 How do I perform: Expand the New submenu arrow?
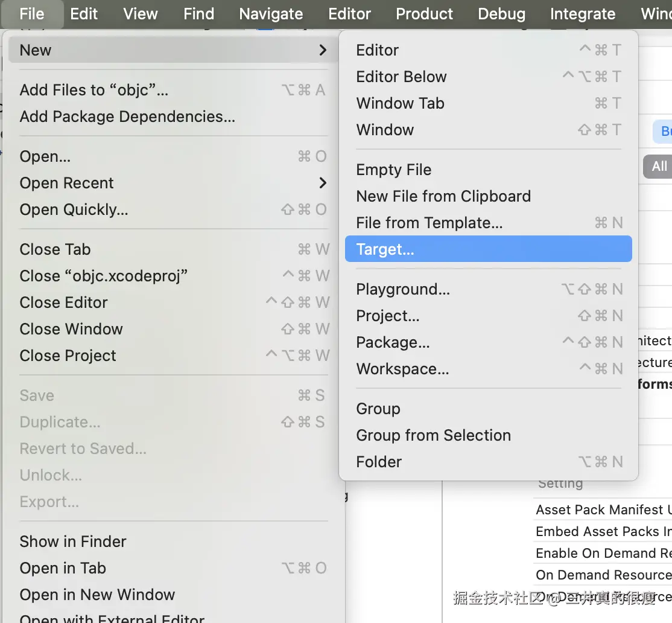point(323,50)
